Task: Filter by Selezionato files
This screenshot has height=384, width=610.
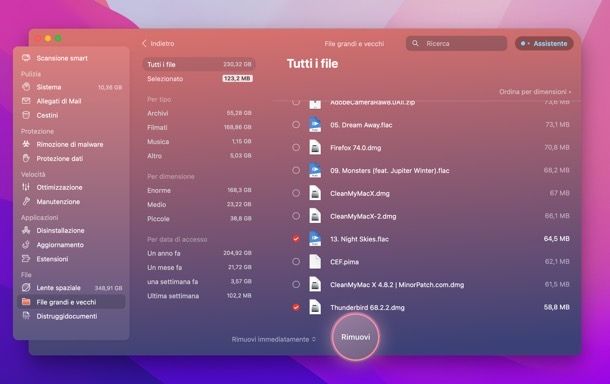Action: [x=199, y=79]
